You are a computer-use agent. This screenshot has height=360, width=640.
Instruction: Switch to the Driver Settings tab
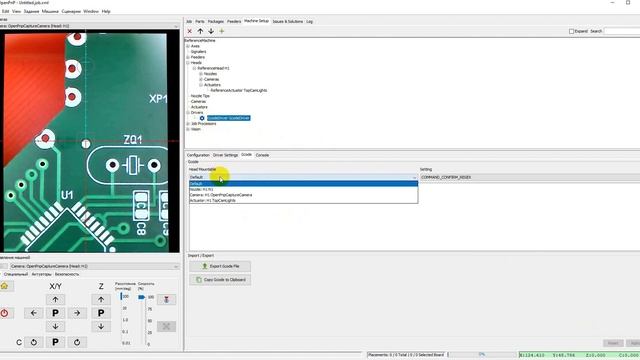point(225,155)
